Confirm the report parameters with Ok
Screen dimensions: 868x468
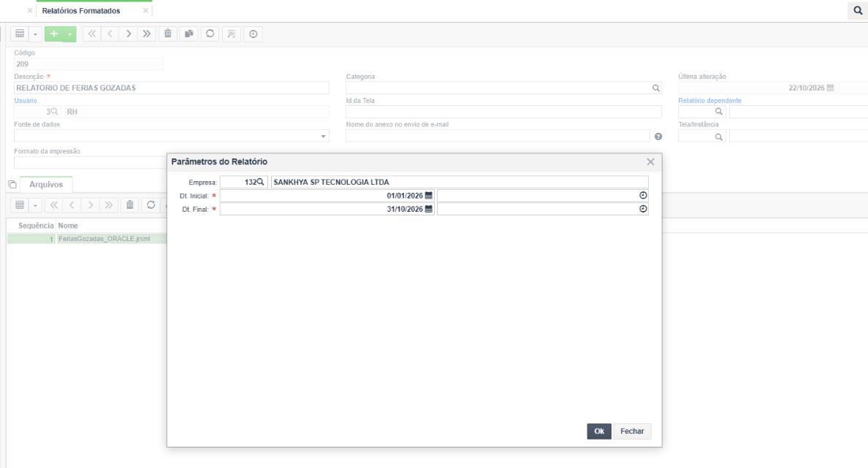[x=599, y=431]
